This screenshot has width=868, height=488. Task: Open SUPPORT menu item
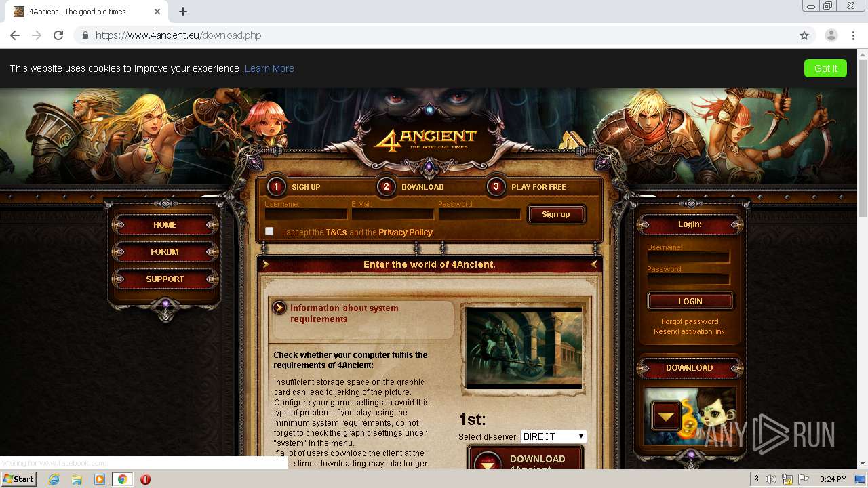pyautogui.click(x=165, y=279)
